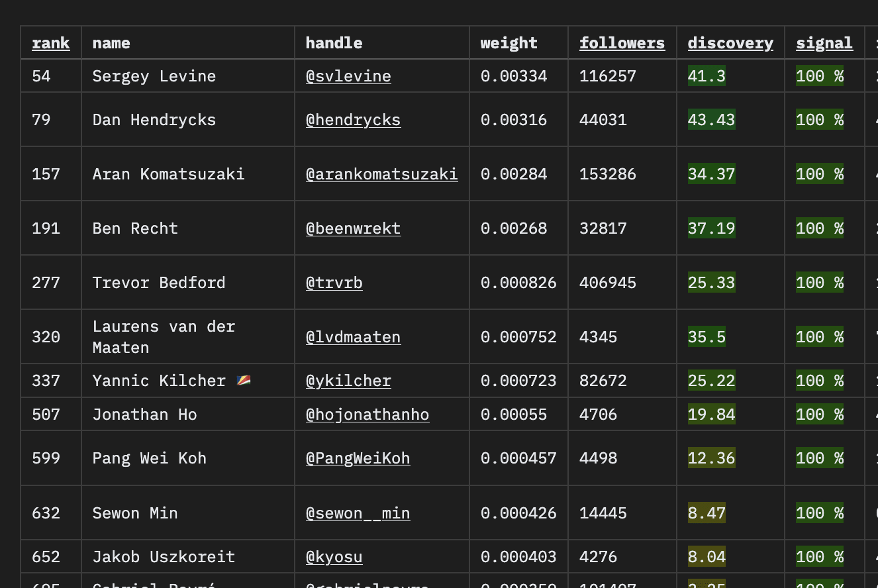Click the flag emoji beside Yannic Kilcher
The image size is (878, 588).
point(244,381)
